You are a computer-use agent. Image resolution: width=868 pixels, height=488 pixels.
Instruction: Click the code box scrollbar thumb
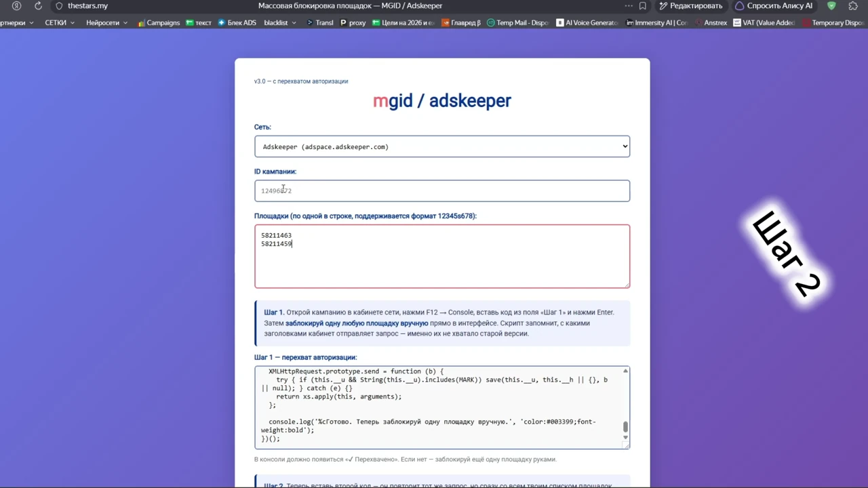[625, 427]
